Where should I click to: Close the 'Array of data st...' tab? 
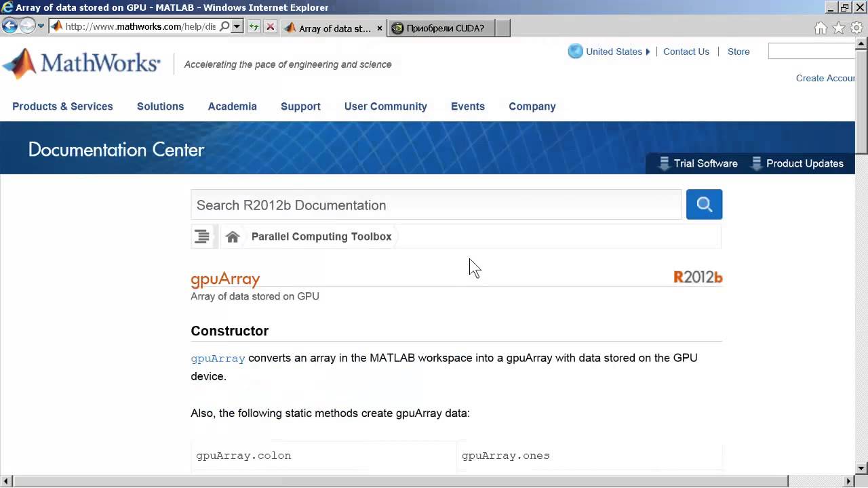pos(380,28)
